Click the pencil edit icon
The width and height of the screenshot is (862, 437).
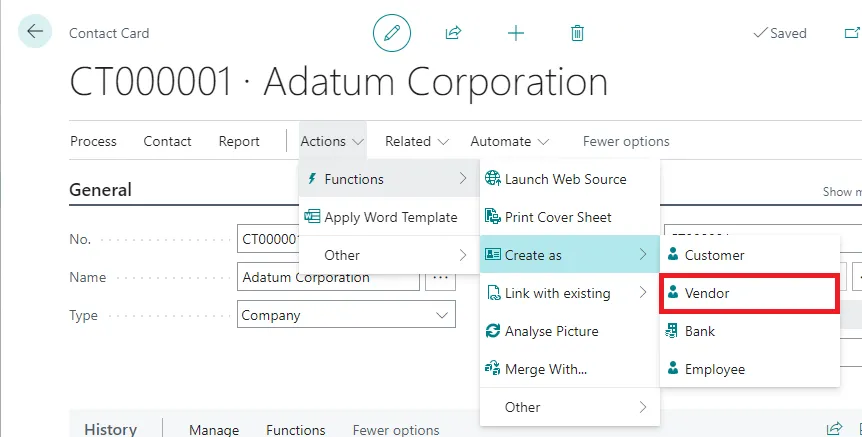392,33
